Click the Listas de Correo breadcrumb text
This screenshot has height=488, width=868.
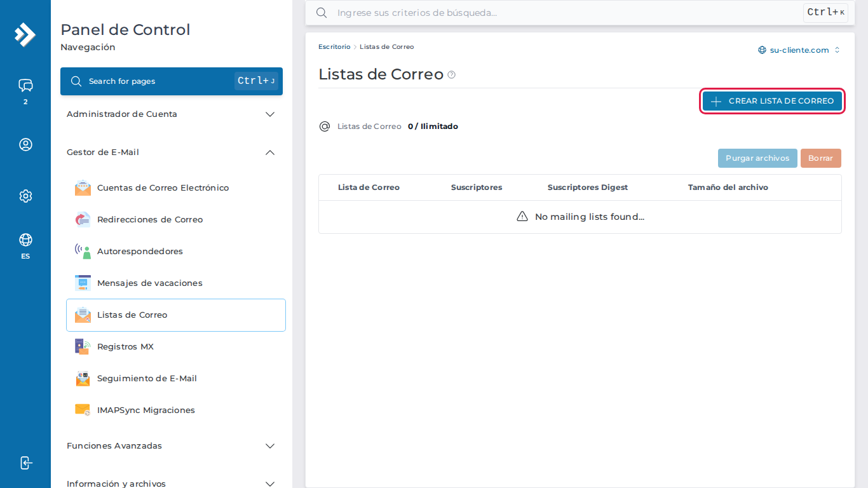tap(387, 47)
